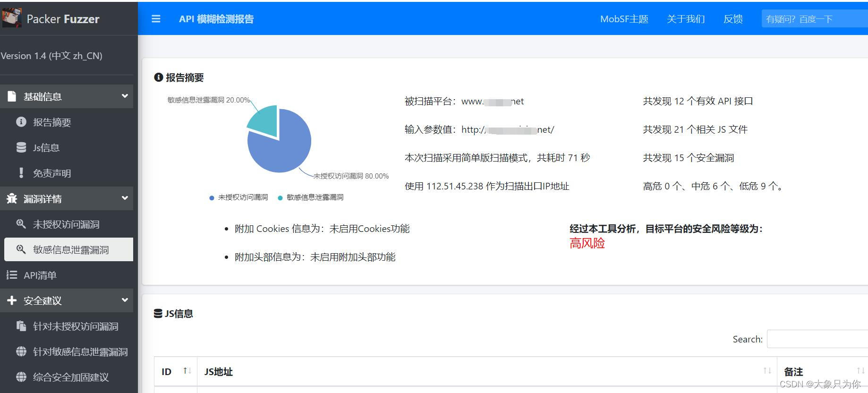
Task: Click the file icon beside 基础信息
Action: pyautogui.click(x=12, y=96)
